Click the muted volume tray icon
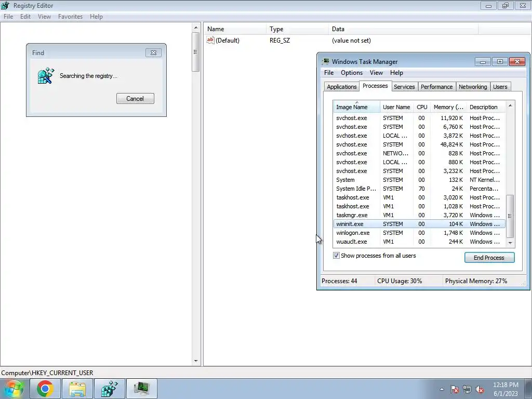The image size is (532, 399). pyautogui.click(x=480, y=389)
